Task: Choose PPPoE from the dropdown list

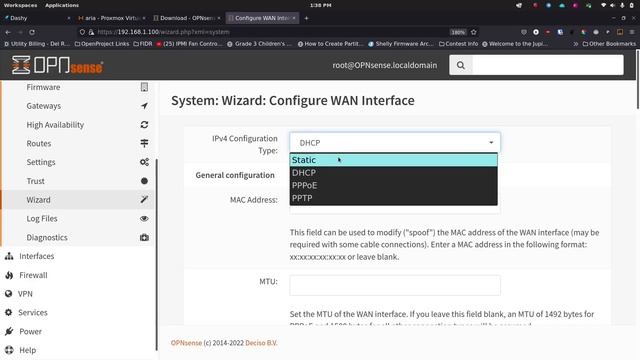Action: coord(393,185)
